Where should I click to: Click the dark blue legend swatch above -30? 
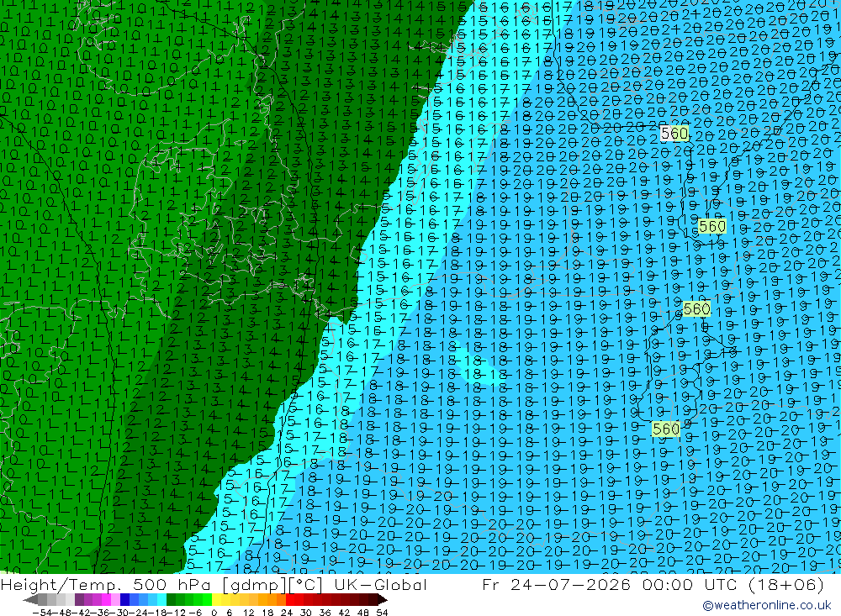coord(124,599)
